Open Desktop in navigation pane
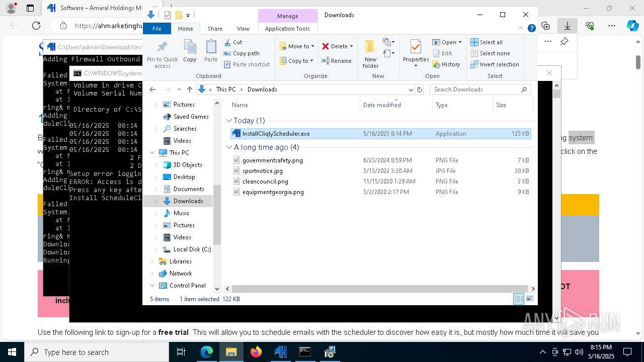The width and height of the screenshot is (644, 362). (184, 177)
